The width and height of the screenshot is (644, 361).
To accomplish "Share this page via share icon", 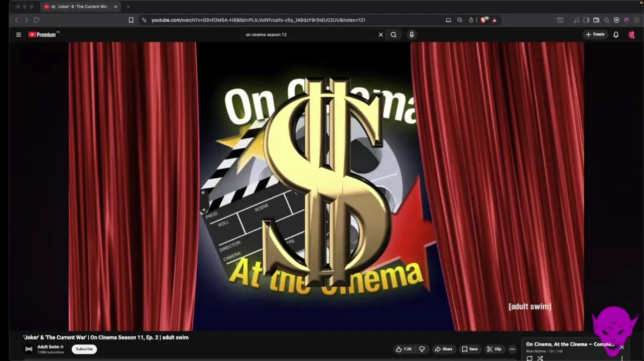I will point(471,20).
